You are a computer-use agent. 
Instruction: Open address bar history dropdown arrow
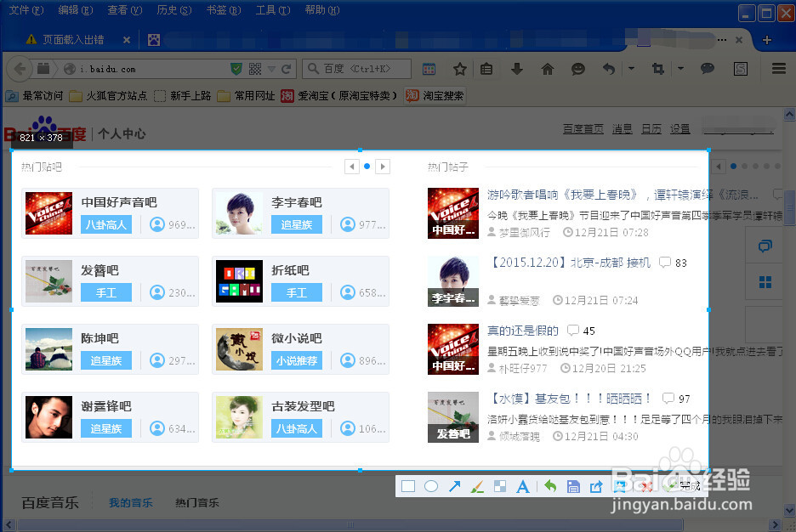pyautogui.click(x=271, y=69)
